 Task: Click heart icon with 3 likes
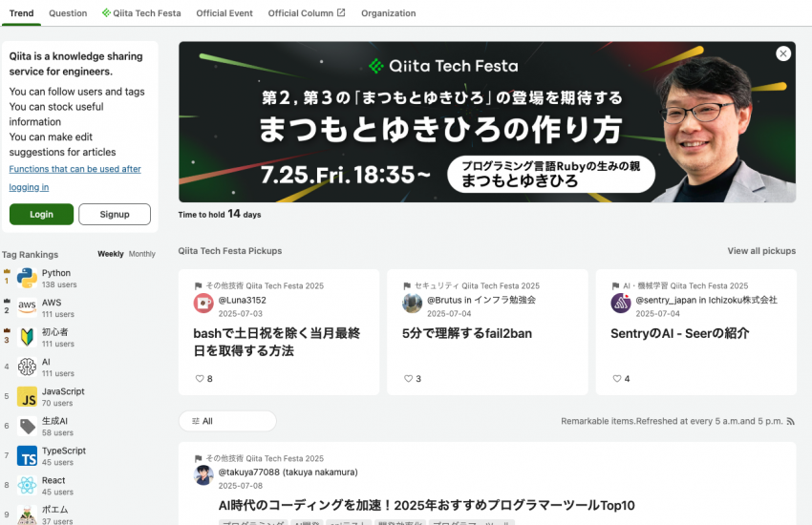(x=408, y=379)
